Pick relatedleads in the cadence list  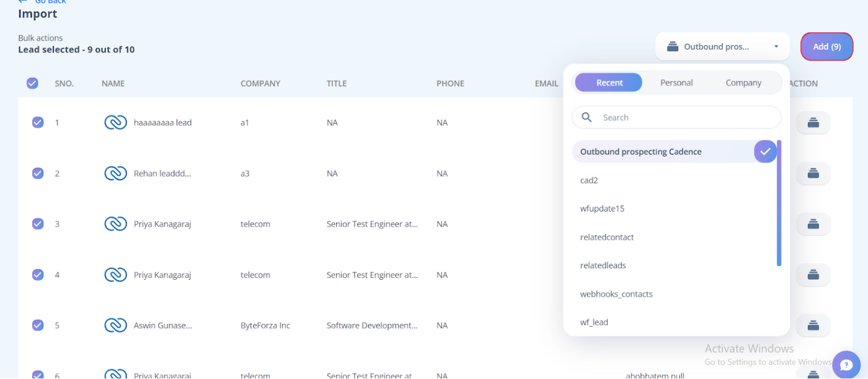[603, 265]
